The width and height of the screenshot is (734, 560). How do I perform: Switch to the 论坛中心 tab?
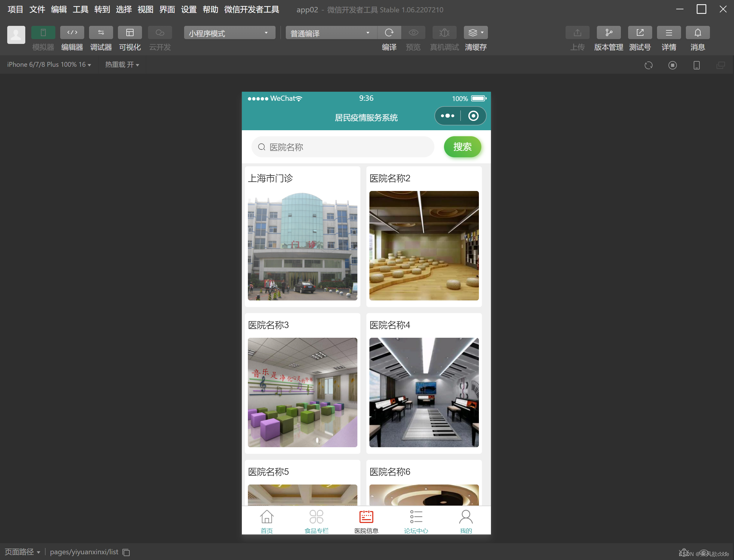[x=416, y=521]
